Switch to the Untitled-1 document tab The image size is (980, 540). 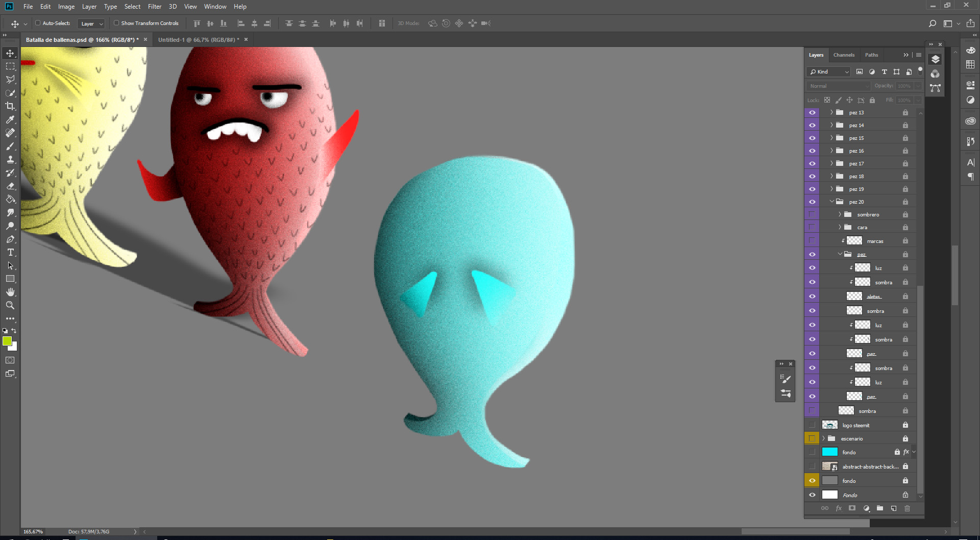pyautogui.click(x=198, y=40)
